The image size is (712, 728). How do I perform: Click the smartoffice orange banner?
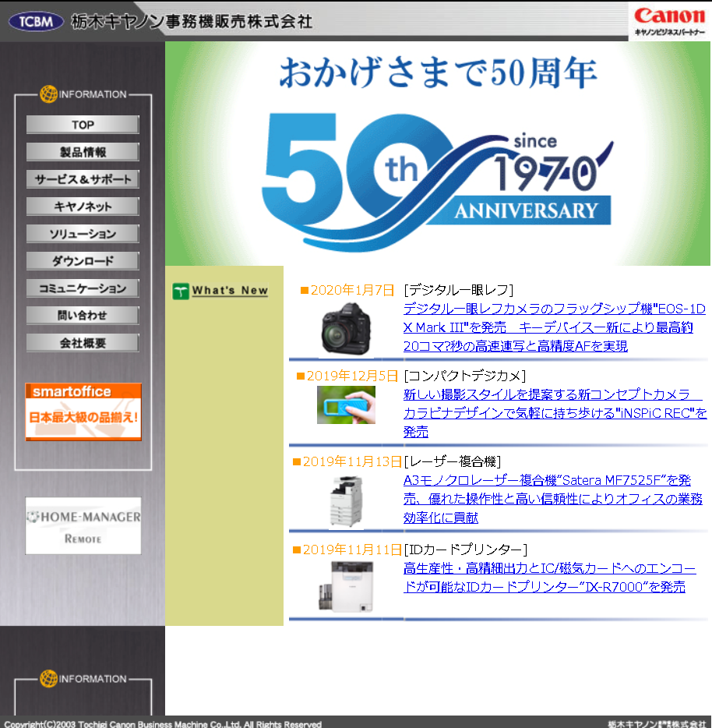tap(83, 412)
